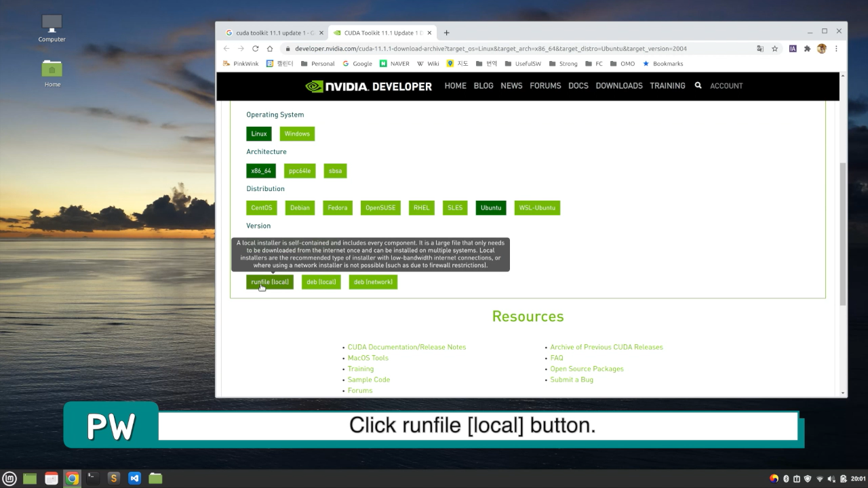Open the network Wi-Fi tray icon
This screenshot has height=488, width=868.
click(x=819, y=479)
